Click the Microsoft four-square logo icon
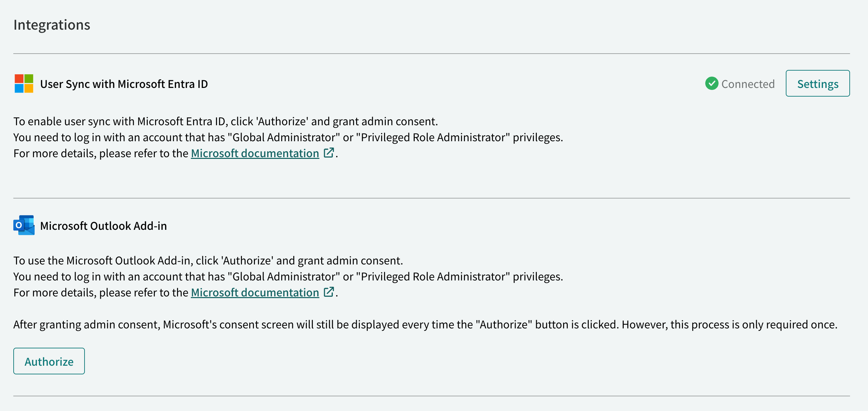868x411 pixels. (24, 84)
